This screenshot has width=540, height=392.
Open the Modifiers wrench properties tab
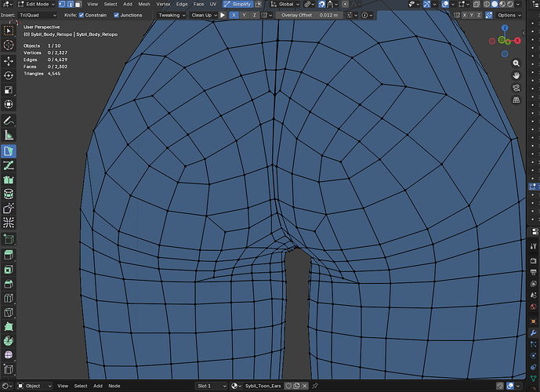coord(534,332)
